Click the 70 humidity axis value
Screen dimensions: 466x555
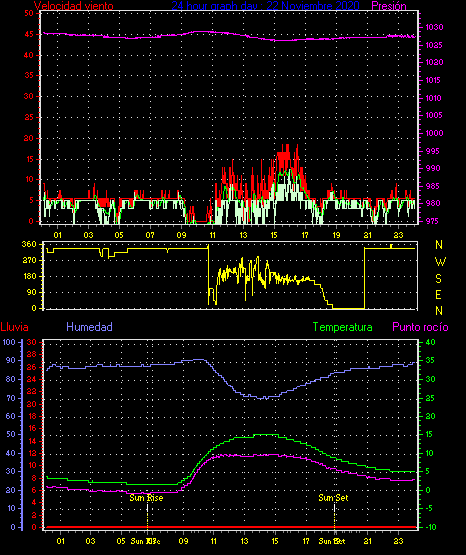click(11, 398)
